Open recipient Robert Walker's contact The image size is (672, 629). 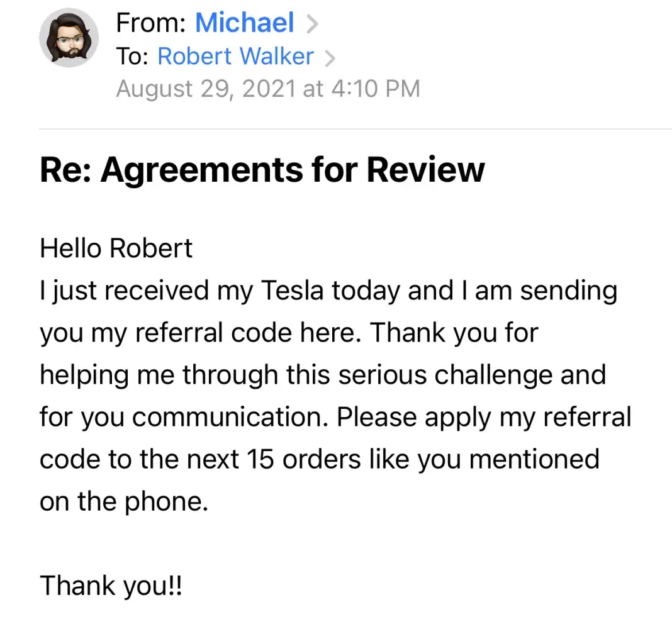pos(235,57)
